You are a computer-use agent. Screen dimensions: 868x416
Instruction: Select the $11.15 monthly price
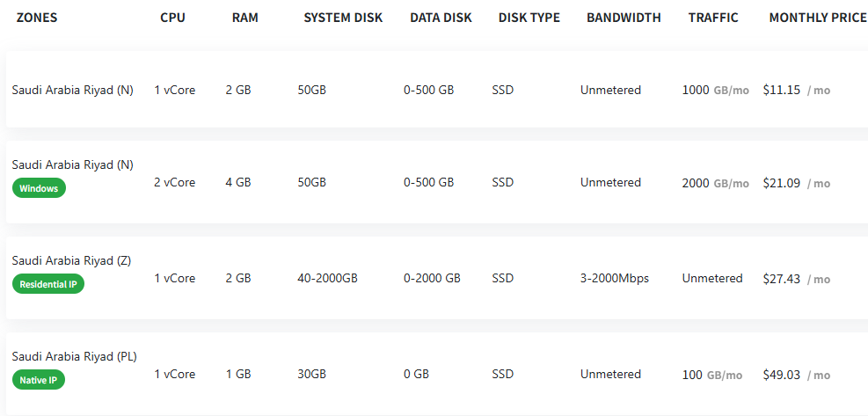click(782, 90)
